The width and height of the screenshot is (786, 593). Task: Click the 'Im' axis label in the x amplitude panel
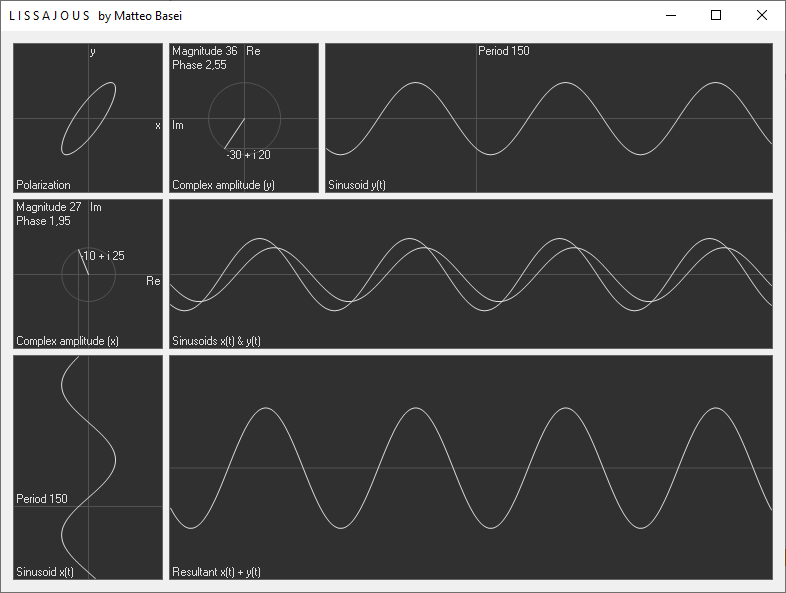[96, 207]
